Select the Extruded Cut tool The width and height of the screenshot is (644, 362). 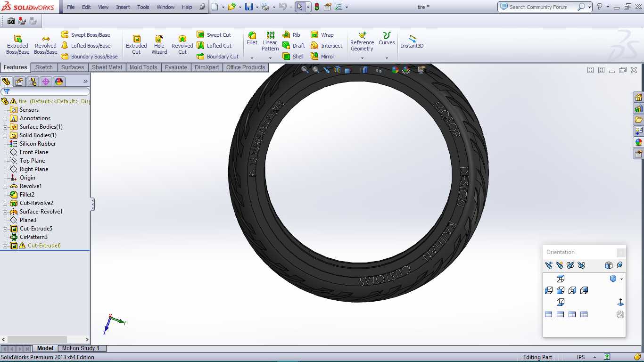(x=136, y=44)
